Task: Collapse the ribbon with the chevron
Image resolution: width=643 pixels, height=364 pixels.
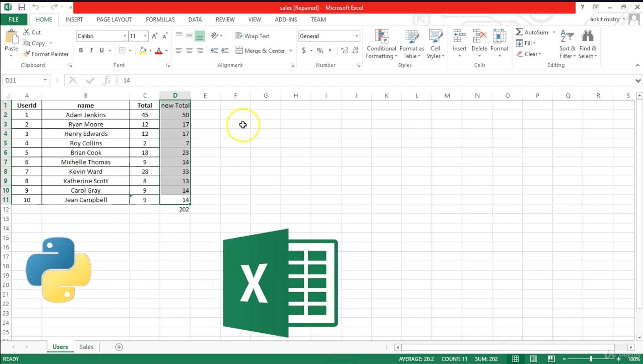Action: [x=637, y=65]
